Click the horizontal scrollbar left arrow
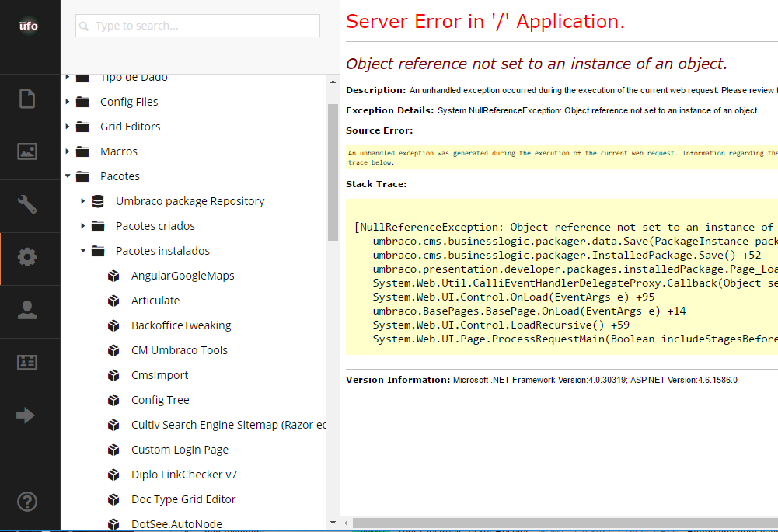This screenshot has height=532, width=778. 346,523
